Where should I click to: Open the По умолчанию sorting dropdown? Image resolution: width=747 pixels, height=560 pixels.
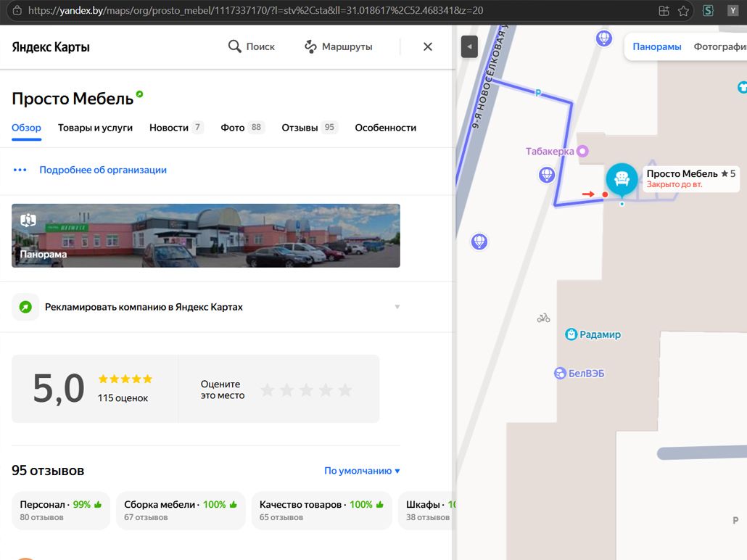362,471
